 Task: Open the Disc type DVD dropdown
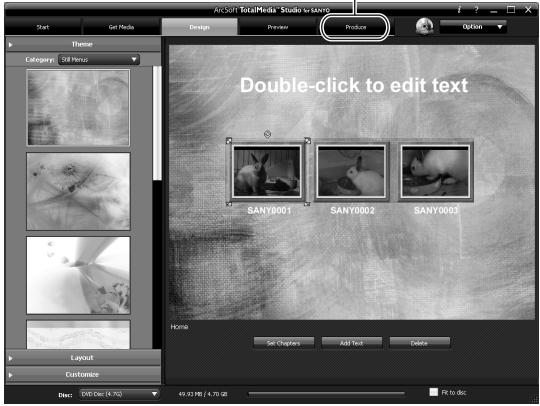pyautogui.click(x=119, y=394)
